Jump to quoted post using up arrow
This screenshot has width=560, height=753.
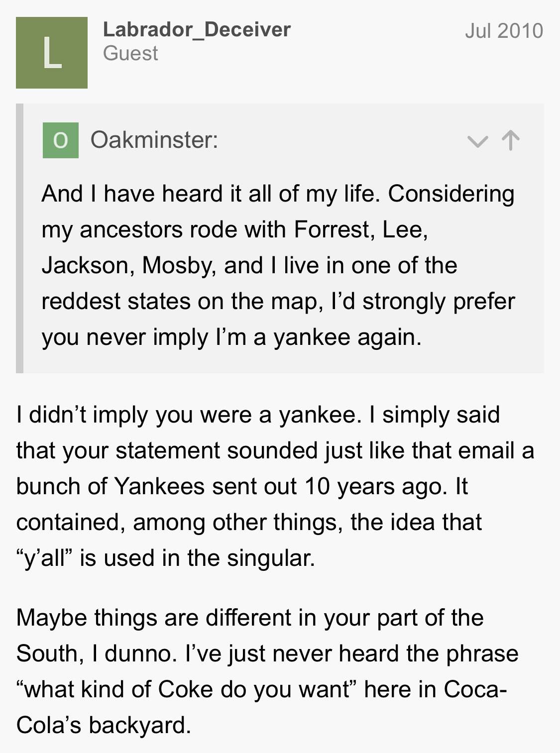(x=511, y=140)
